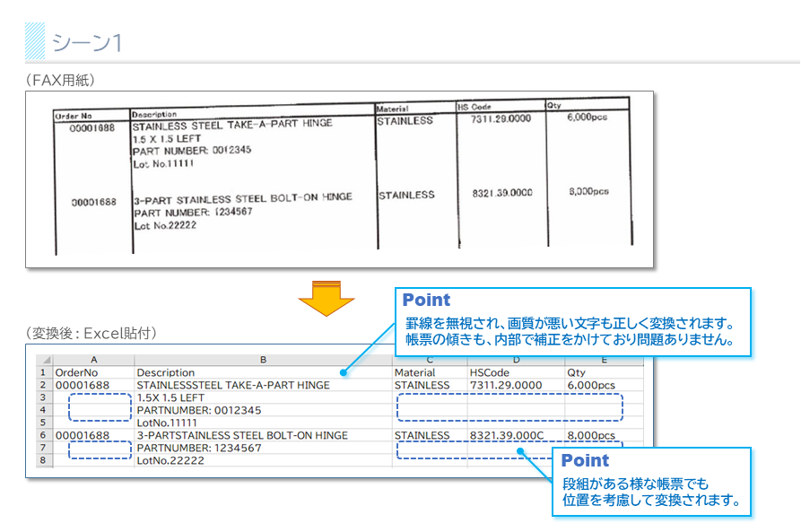Select column B header in spreadsheet
Viewport: 801px width, 532px height.
[263, 359]
